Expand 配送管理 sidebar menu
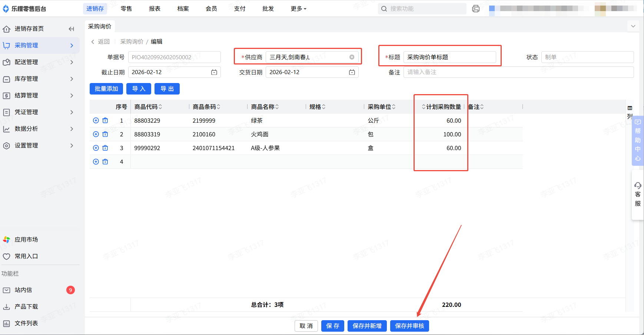 click(x=40, y=62)
